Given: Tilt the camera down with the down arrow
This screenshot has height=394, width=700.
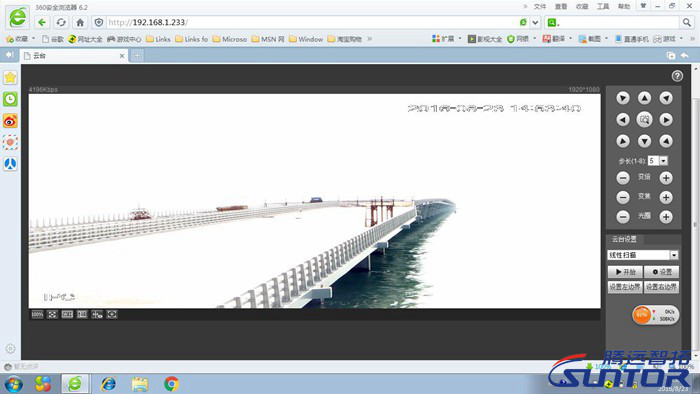Looking at the screenshot, I should 644,141.
